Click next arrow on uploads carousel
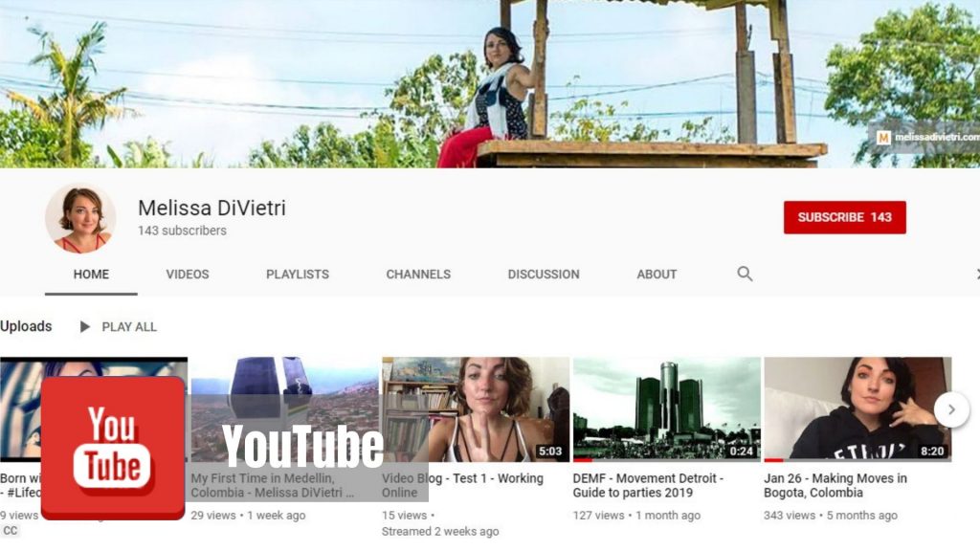This screenshot has width=980, height=551. (951, 409)
